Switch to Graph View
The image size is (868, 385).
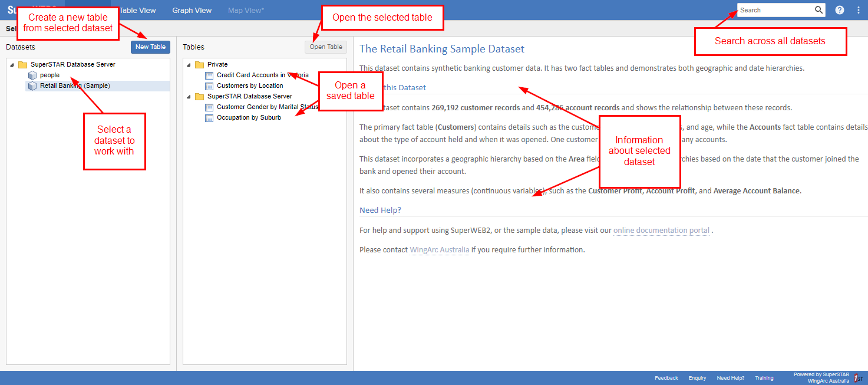(192, 10)
